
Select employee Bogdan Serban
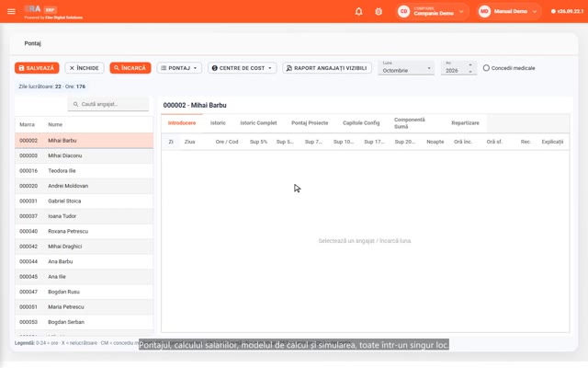(x=84, y=322)
